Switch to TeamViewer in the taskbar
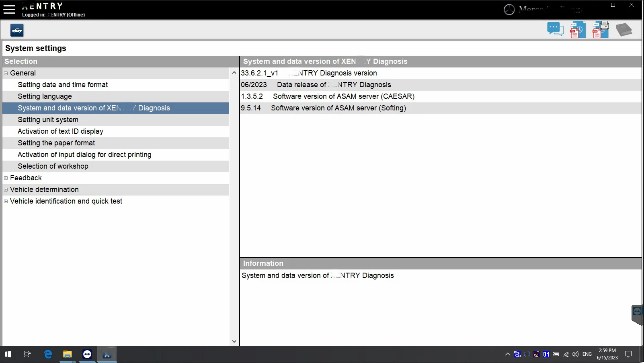Screen dimensions: 644x363 pos(87,354)
